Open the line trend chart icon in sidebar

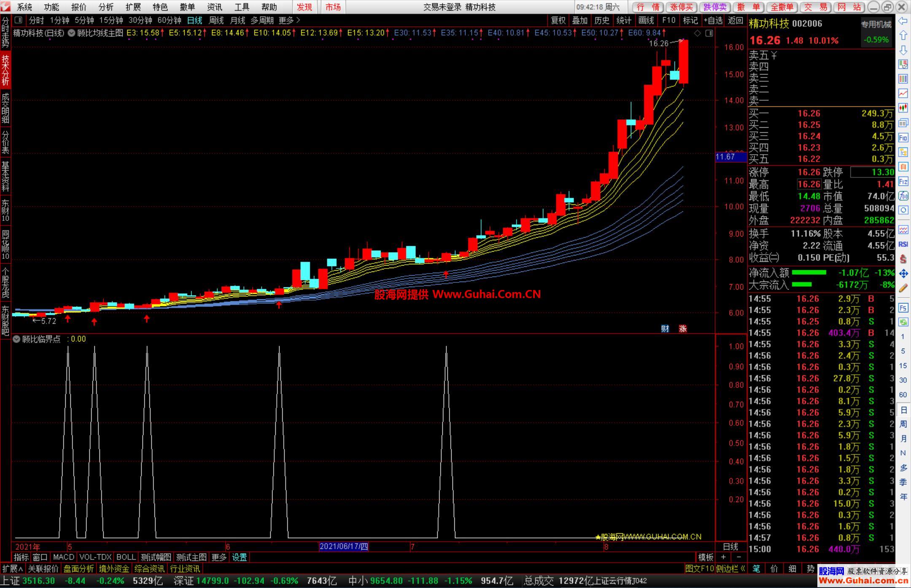pos(903,93)
